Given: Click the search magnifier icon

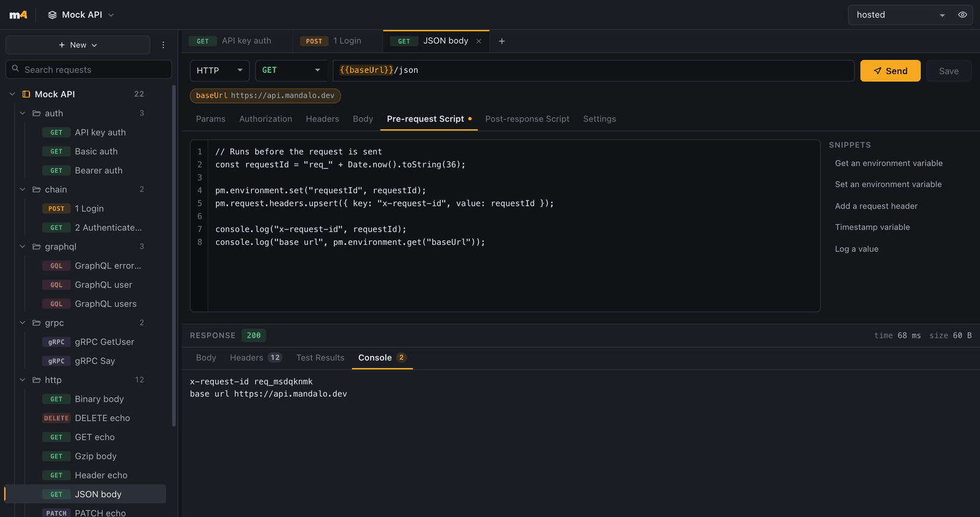Looking at the screenshot, I should (15, 69).
